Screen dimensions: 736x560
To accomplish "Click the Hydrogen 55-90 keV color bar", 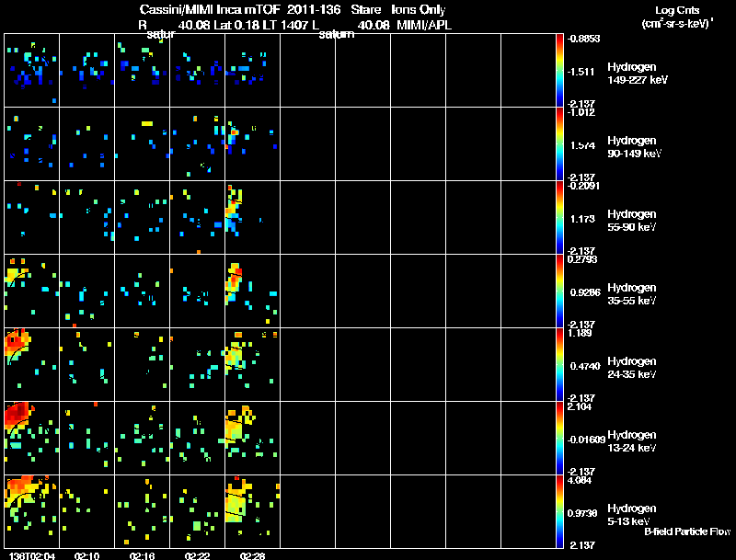I will (x=559, y=218).
